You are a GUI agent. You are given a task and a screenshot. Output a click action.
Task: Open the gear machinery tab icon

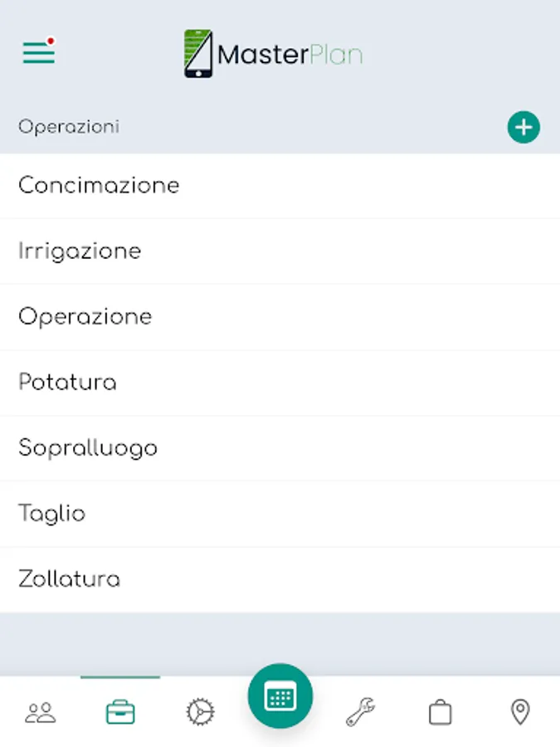click(200, 712)
